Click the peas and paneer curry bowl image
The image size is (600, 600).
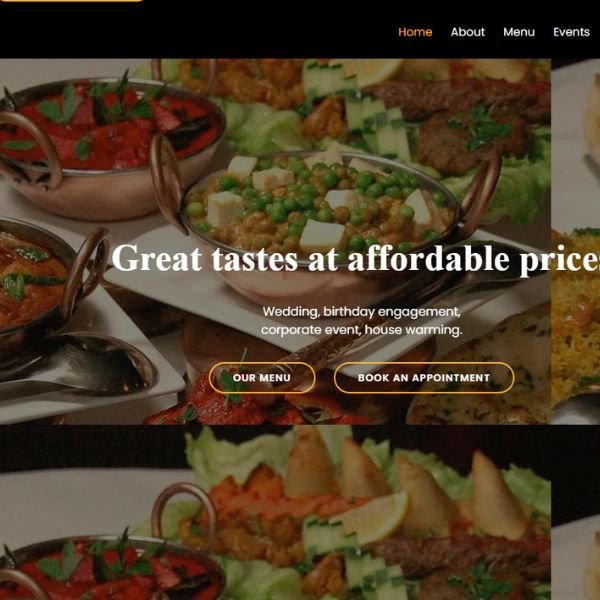321,207
